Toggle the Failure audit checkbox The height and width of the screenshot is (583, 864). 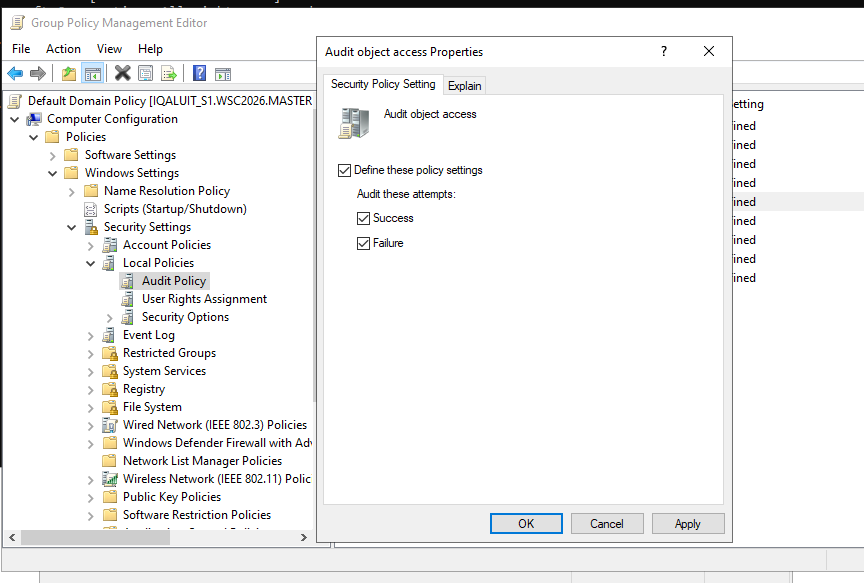(363, 243)
